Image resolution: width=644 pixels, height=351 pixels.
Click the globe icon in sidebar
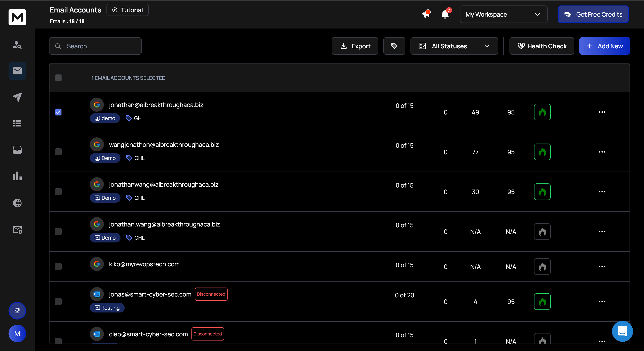pos(17,203)
